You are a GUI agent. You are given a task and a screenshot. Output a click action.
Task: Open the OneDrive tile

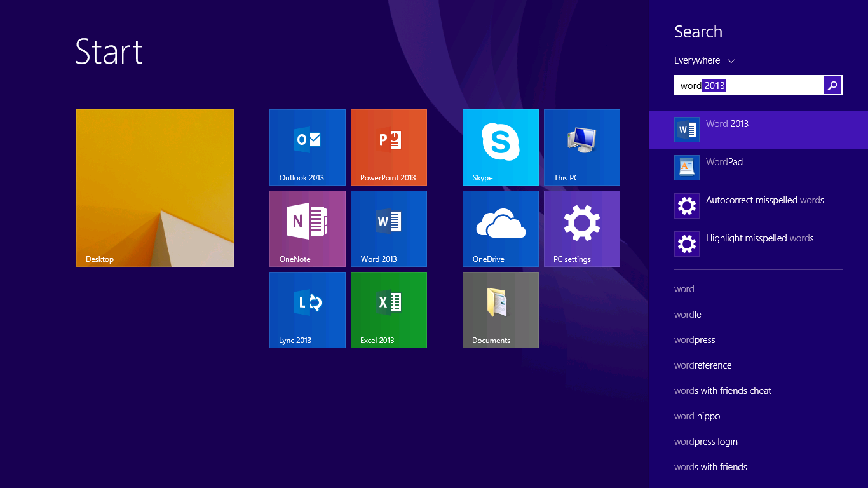[x=501, y=229]
